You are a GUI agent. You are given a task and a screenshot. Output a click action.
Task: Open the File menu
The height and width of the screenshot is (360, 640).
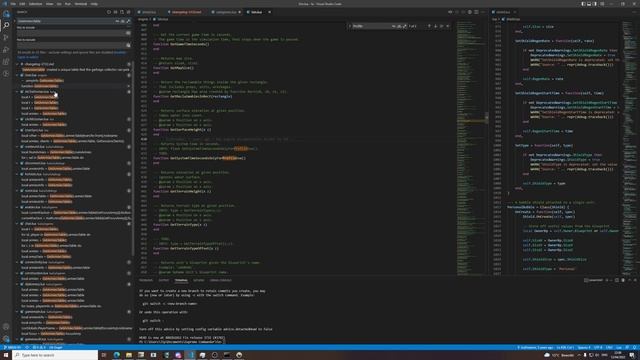point(13,4)
